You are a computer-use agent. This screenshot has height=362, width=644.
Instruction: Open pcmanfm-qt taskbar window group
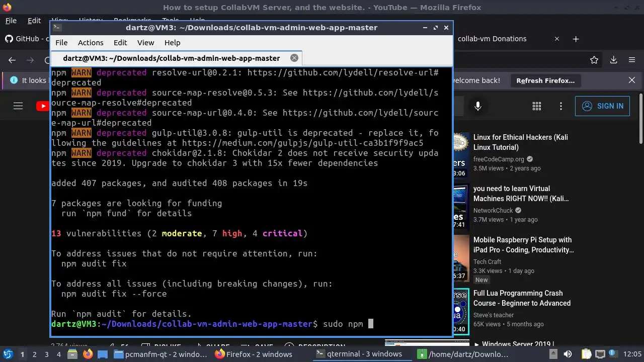coord(160,354)
